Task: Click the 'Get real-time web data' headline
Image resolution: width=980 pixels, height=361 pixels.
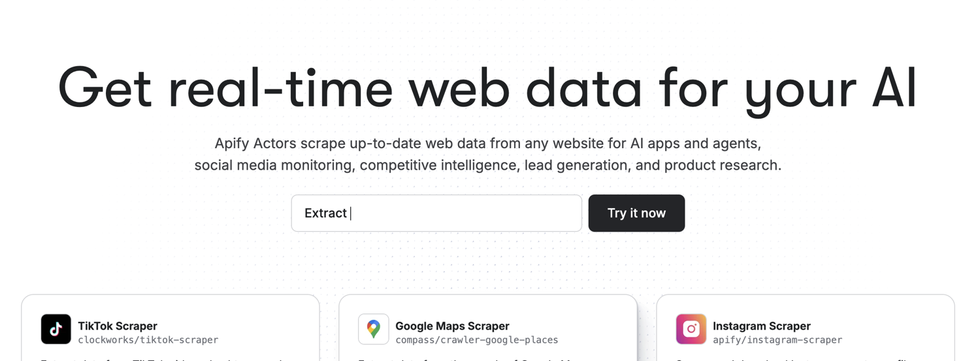Action: (x=392, y=88)
